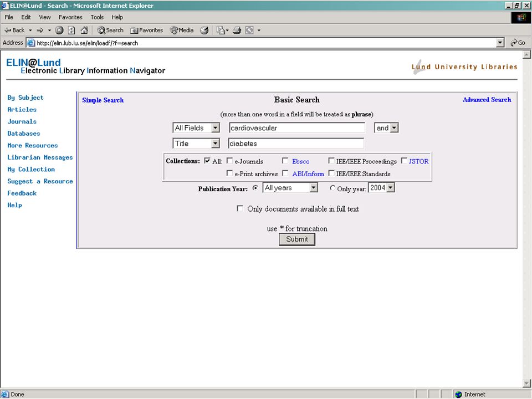Click the IE icon in the title bar

click(5, 6)
